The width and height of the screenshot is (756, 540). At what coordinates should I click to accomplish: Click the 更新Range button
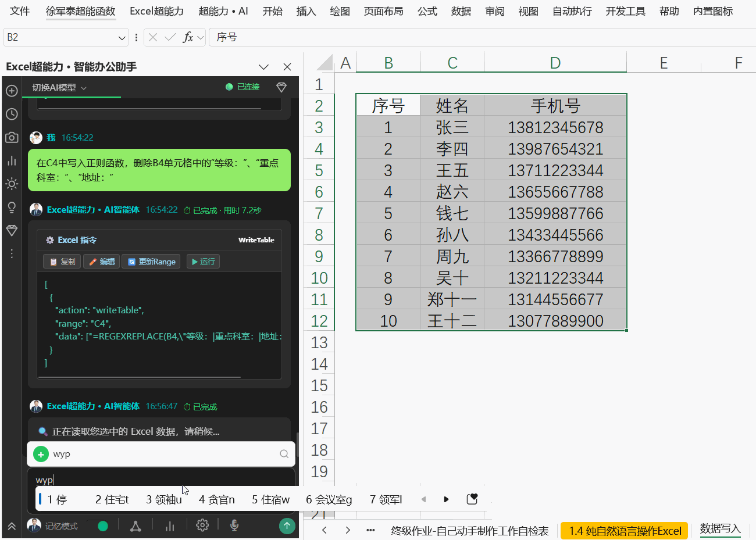pos(151,262)
